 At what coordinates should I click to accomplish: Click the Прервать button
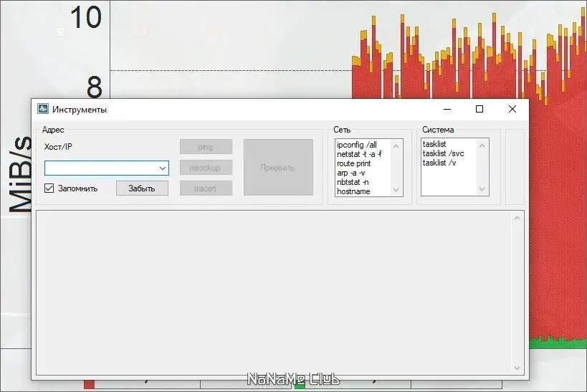tap(278, 168)
